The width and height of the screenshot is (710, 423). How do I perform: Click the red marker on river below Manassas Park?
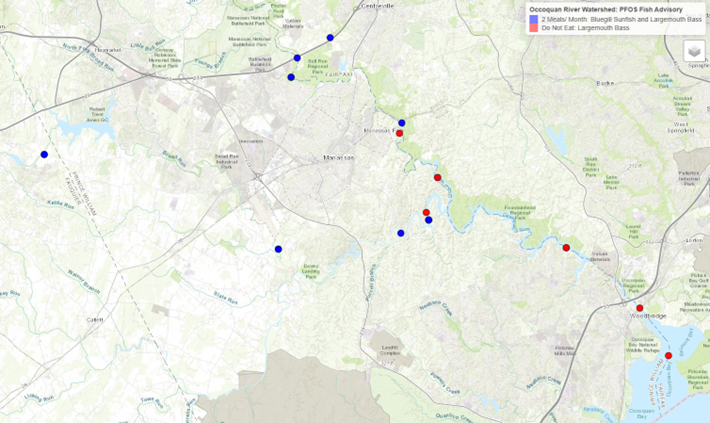coord(437,177)
